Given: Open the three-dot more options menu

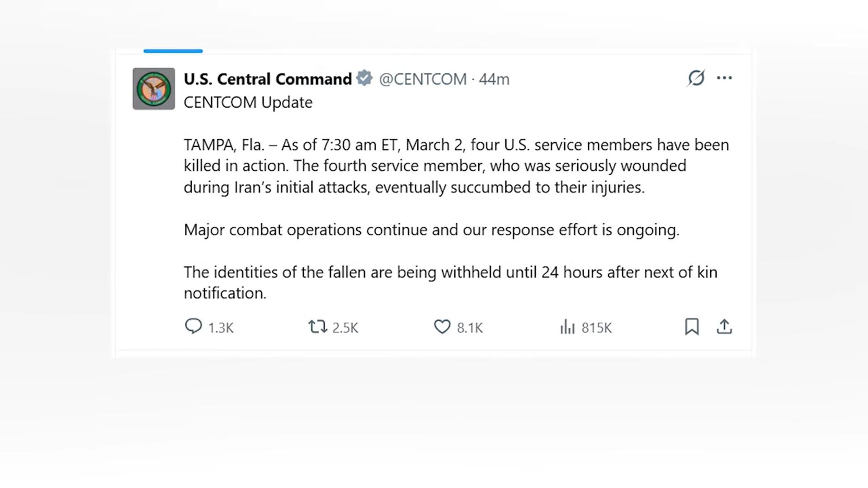Looking at the screenshot, I should 724,78.
